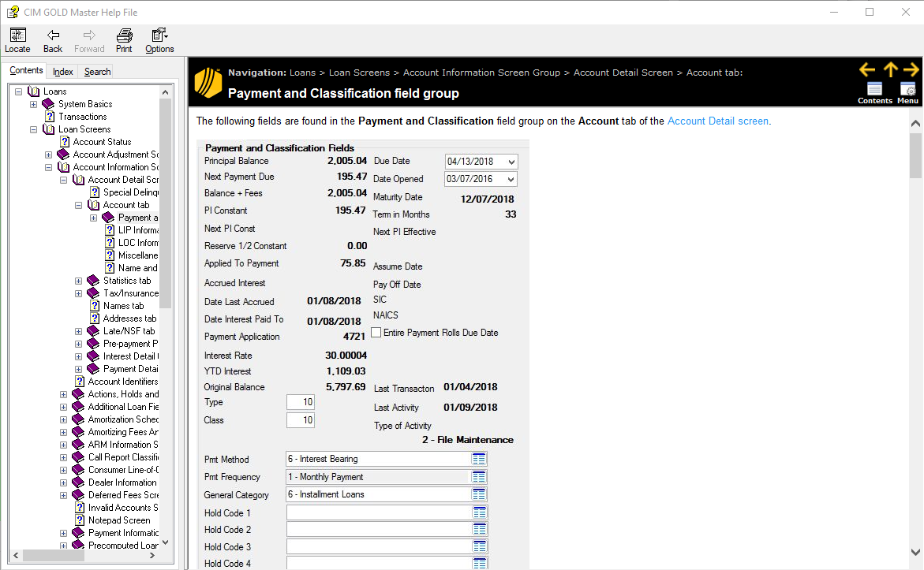Image resolution: width=924 pixels, height=570 pixels.
Task: Click the Principal Balance value 2,005.04
Action: (x=347, y=161)
